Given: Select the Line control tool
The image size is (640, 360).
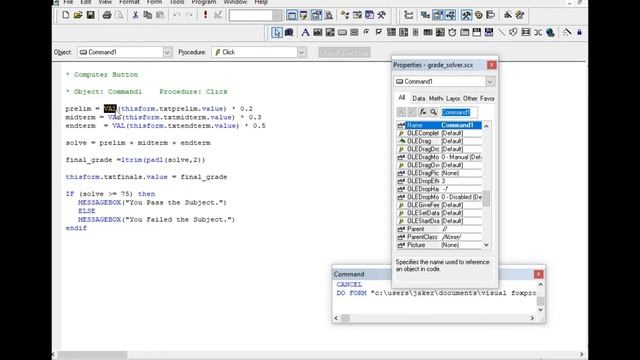Looking at the screenshot, I should (501, 32).
